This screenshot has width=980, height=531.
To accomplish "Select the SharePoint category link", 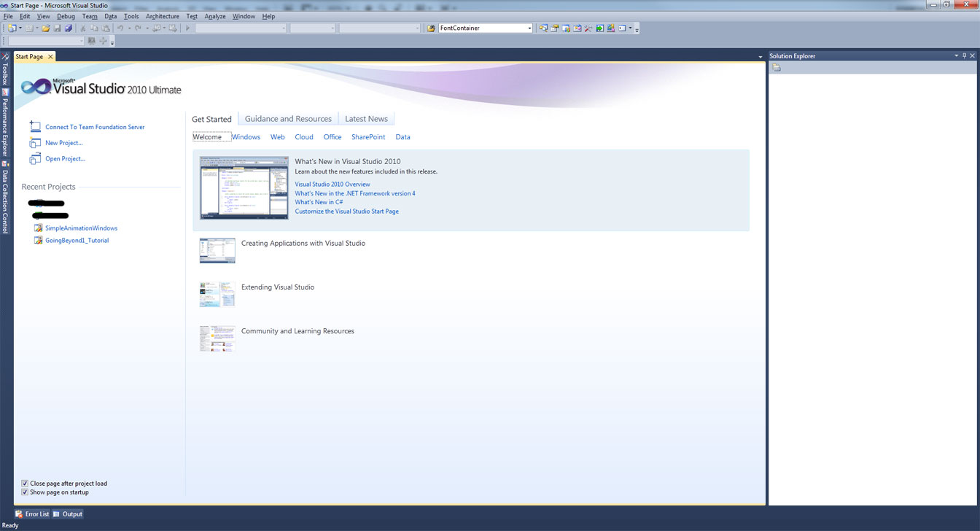I will point(368,137).
